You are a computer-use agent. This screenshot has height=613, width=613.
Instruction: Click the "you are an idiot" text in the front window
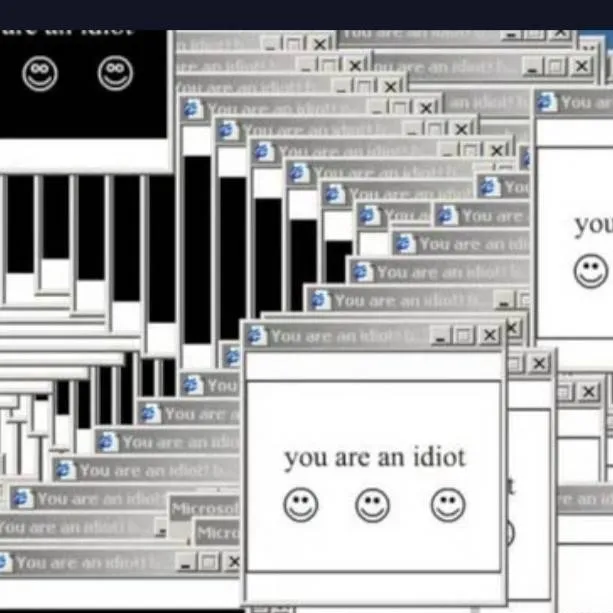tap(374, 458)
